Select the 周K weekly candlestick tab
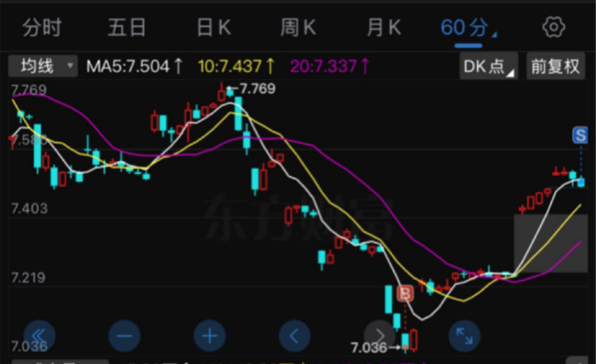The height and width of the screenshot is (364, 596). coord(298,28)
